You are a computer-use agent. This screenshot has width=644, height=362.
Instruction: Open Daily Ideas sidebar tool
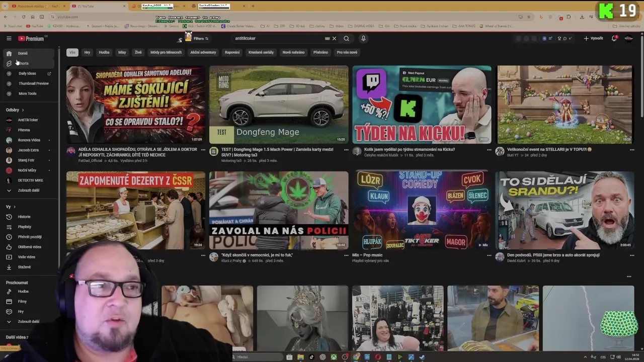pyautogui.click(x=27, y=73)
